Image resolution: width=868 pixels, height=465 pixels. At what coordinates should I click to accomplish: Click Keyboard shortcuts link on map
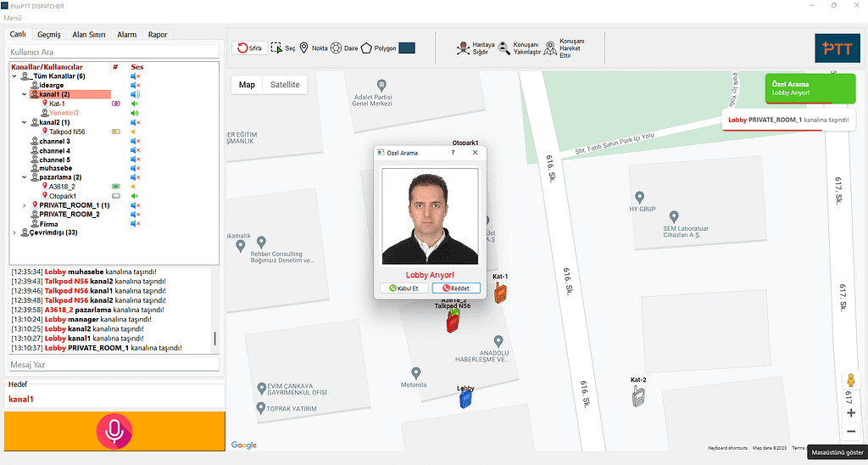point(727,447)
